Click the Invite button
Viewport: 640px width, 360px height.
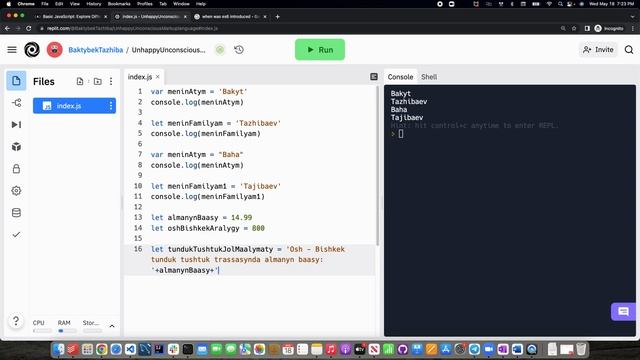pyautogui.click(x=598, y=50)
